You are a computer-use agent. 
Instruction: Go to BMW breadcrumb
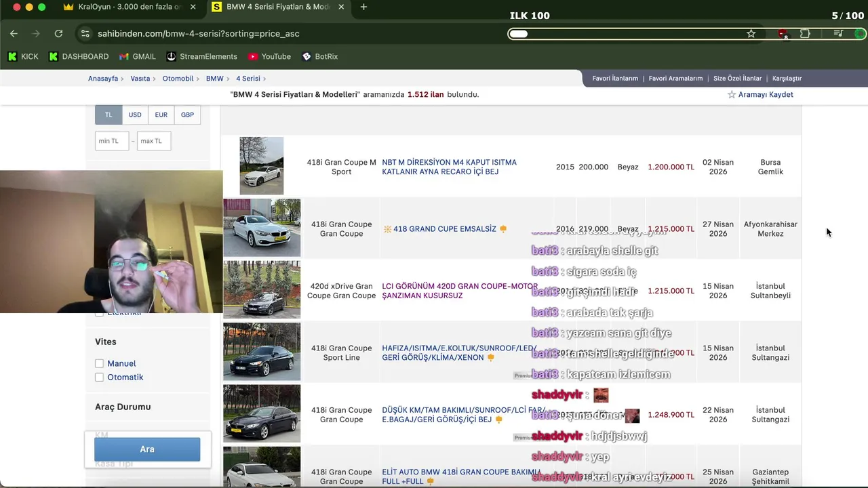tap(214, 79)
